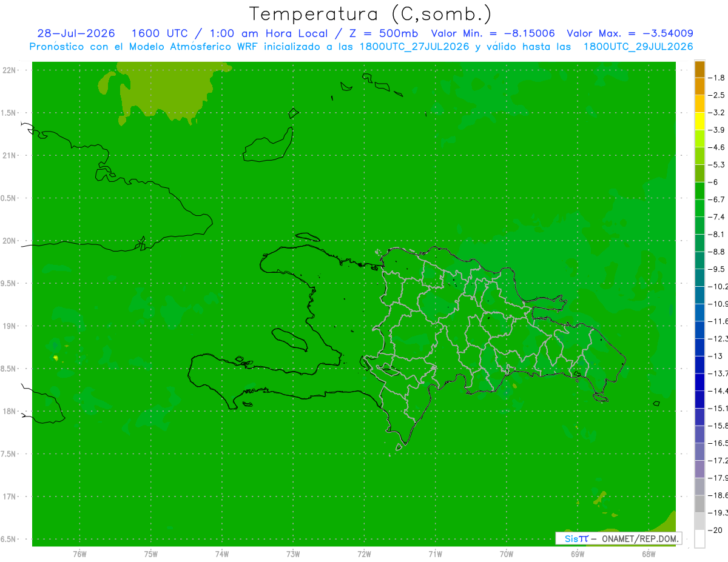Click the '19N' latitude label
The width and height of the screenshot is (728, 562).
[10, 326]
